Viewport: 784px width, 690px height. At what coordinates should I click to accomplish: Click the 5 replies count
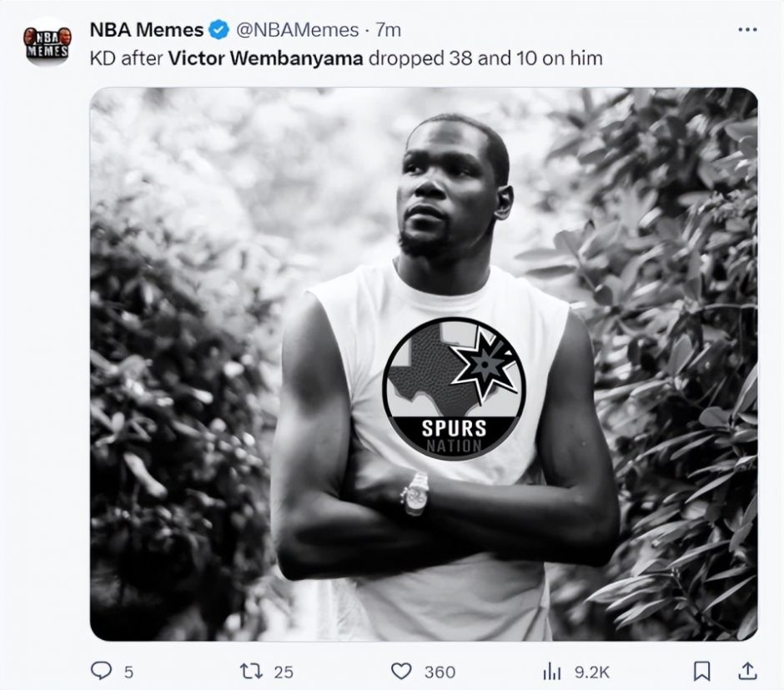pos(128,671)
